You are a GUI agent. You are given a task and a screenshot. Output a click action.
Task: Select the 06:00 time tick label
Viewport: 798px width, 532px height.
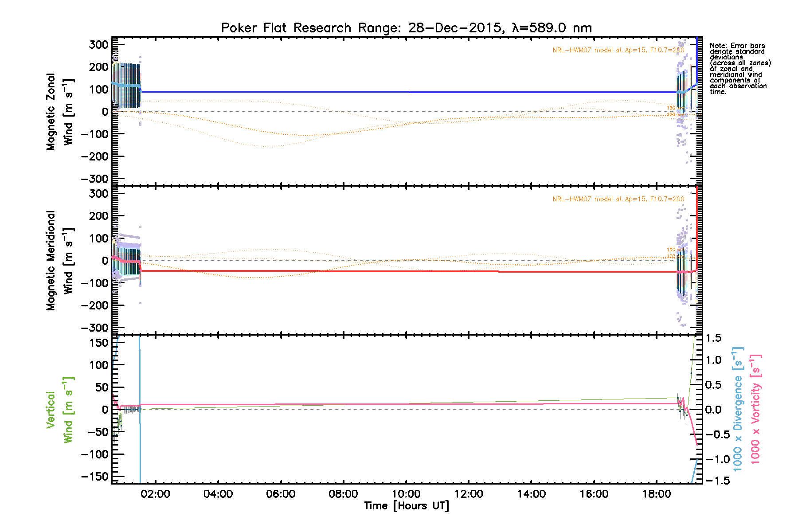281,494
